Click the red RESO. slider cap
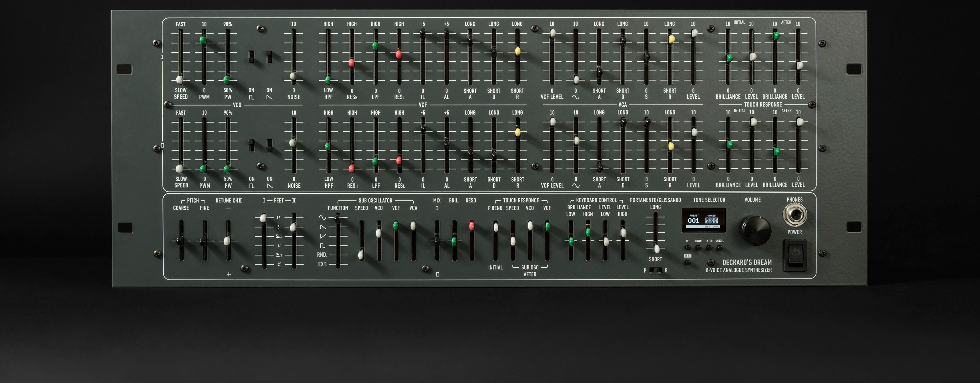Screen dimensions: 980x383 click(x=472, y=226)
